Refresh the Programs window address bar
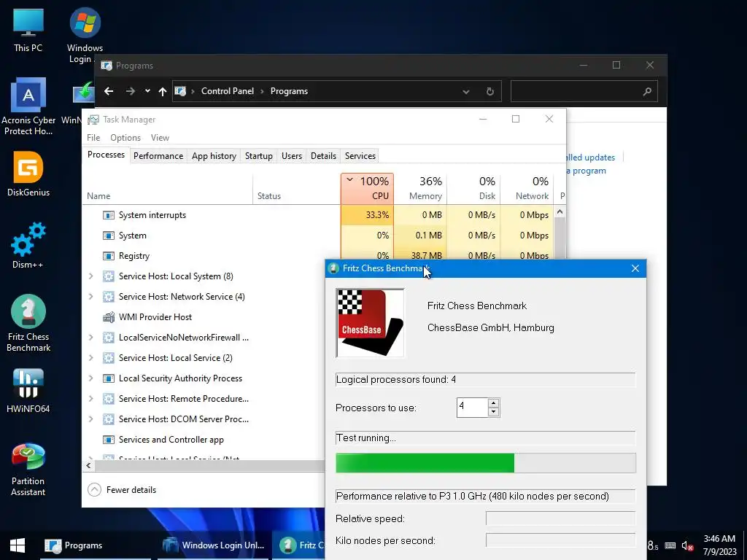Screen dimensions: 747x560 [489, 91]
